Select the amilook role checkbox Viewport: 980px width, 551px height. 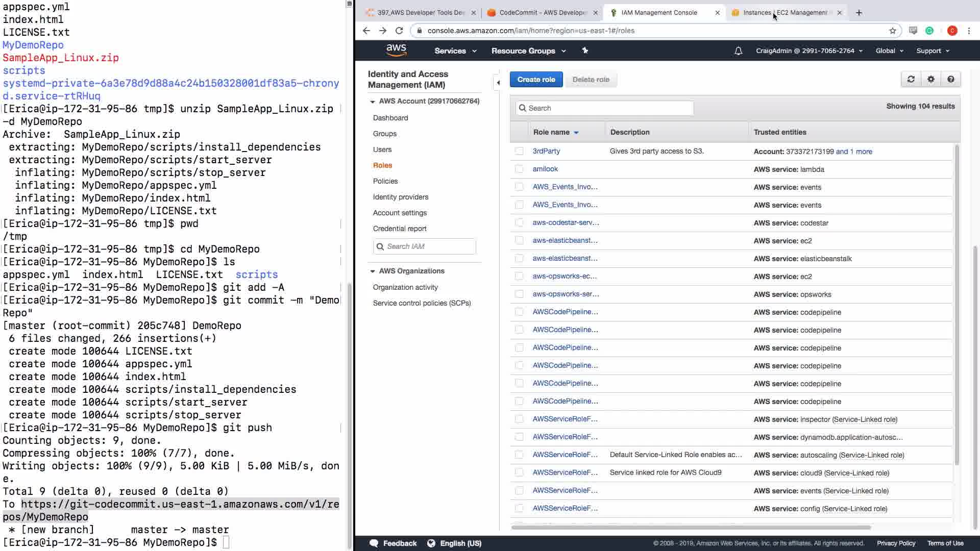click(x=519, y=169)
